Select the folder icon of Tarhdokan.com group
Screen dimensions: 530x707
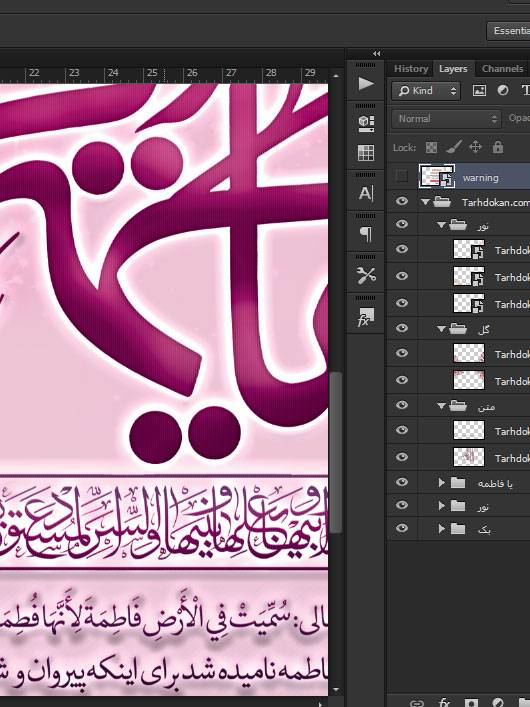(442, 202)
